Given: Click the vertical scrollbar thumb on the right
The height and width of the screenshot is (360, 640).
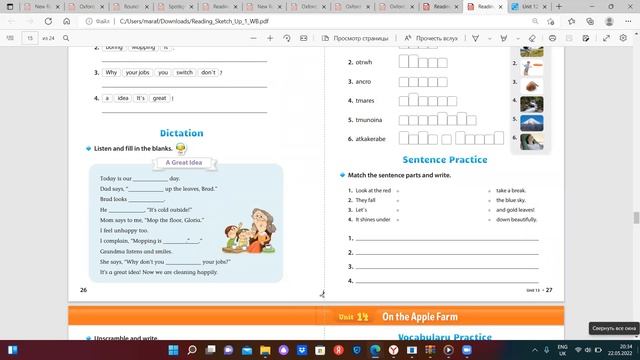Looking at the screenshot, I should pos(636,218).
